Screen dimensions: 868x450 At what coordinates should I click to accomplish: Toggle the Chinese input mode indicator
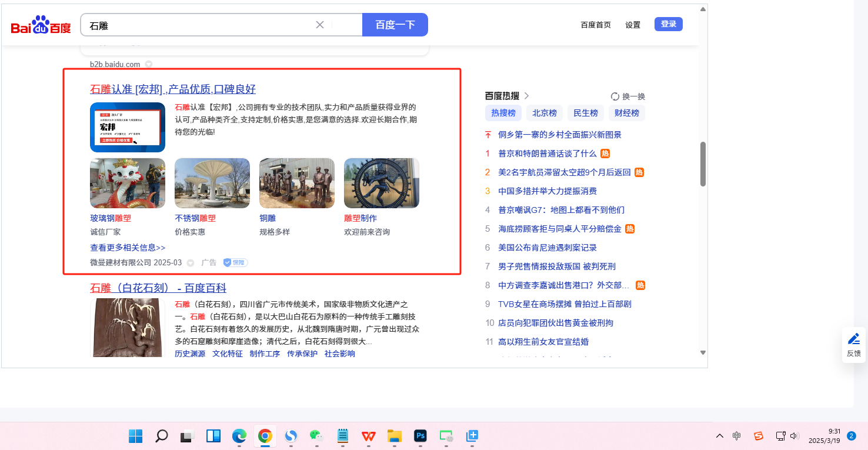coord(737,436)
